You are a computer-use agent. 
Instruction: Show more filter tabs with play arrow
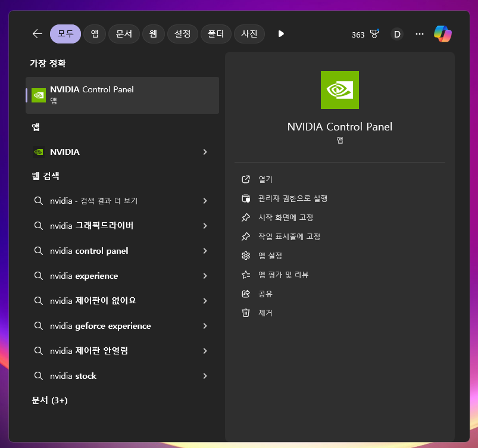[x=281, y=34]
